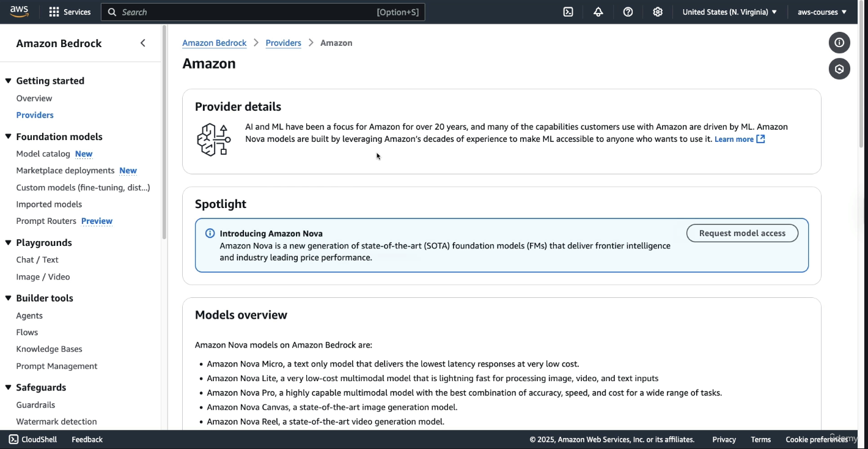Select Providers in the sidebar
This screenshot has width=868, height=449.
35,115
